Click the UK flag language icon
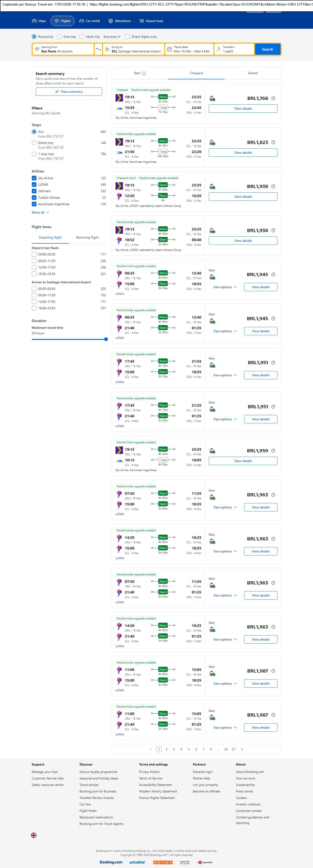 point(34,835)
